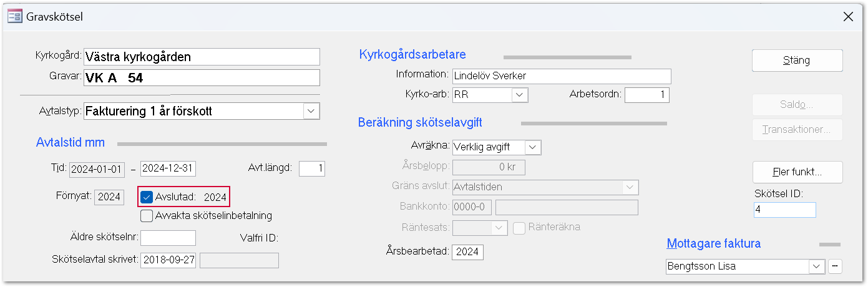
Task: Open the Avräkna dropdown list
Action: [532, 147]
